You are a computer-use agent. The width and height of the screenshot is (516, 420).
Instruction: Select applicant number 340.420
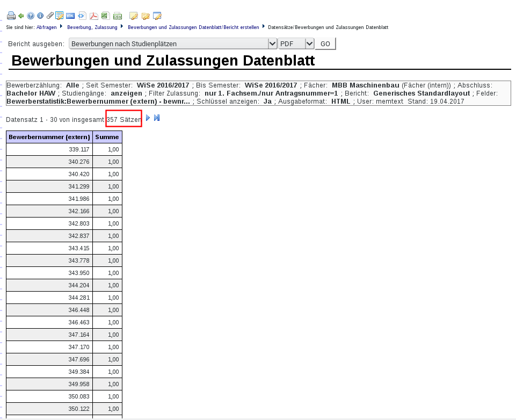click(x=79, y=174)
